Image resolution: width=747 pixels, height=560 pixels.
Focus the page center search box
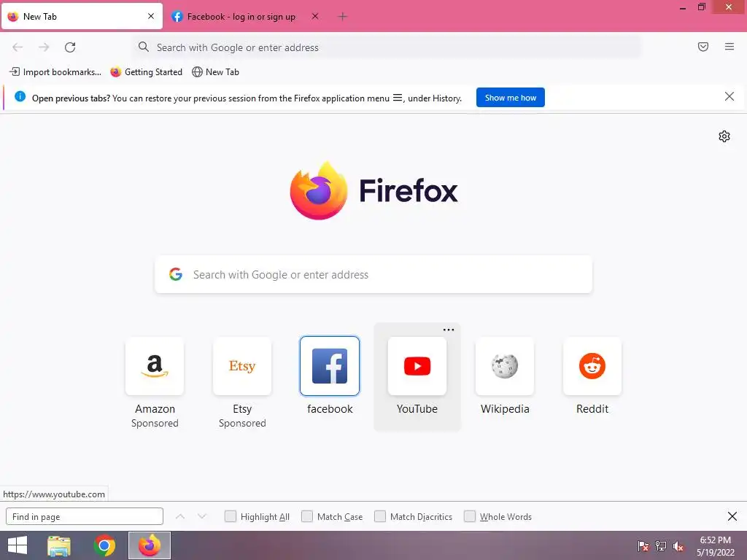[373, 274]
